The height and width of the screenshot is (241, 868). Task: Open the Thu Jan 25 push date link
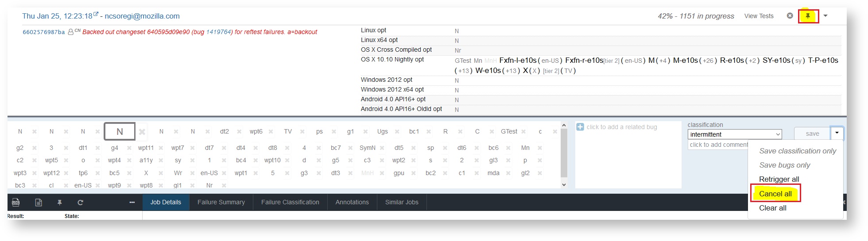(x=58, y=16)
